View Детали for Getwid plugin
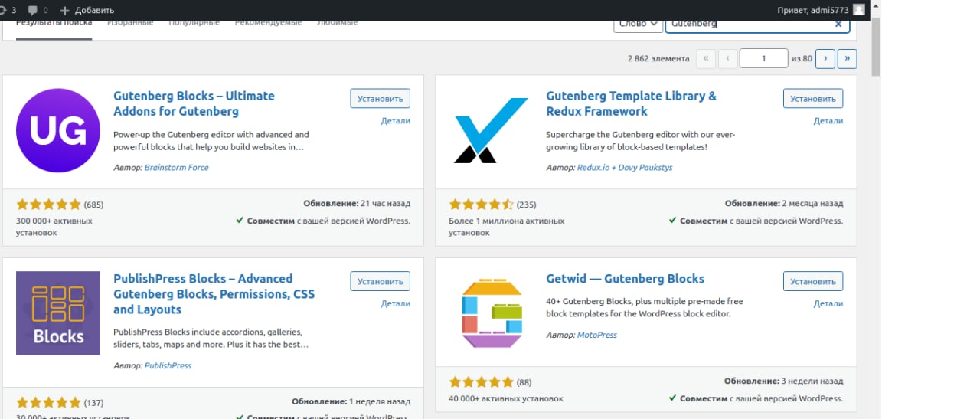Screen dimensions: 980x419 [828, 303]
